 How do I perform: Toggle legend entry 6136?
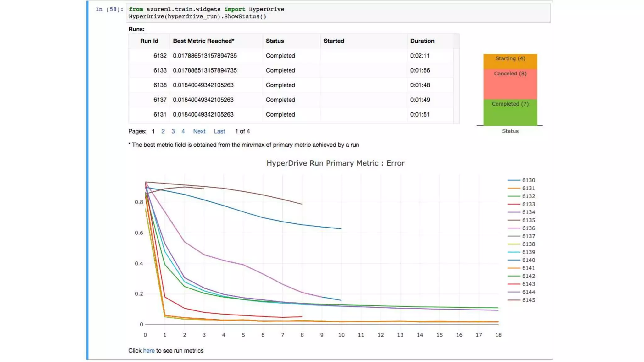[521, 228]
